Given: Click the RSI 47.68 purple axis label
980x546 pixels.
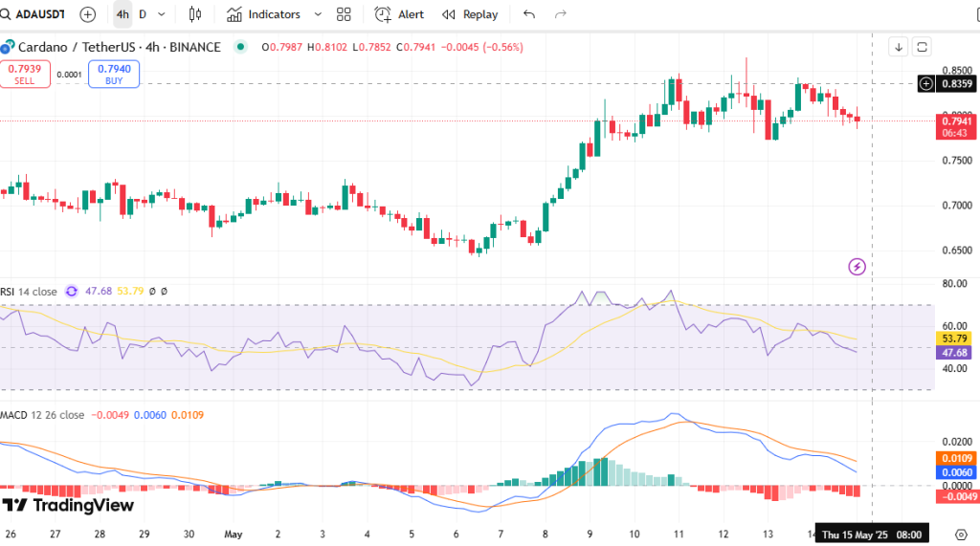Looking at the screenshot, I should pyautogui.click(x=954, y=352).
